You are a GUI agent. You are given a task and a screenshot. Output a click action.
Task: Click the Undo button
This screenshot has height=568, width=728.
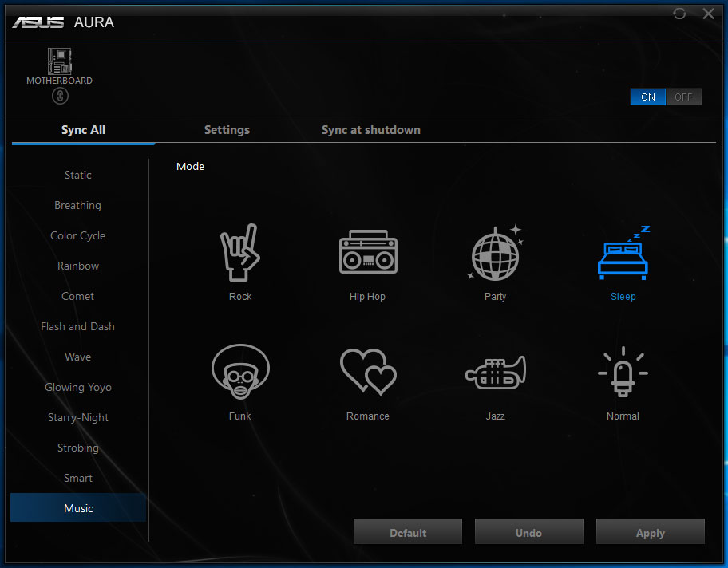(x=528, y=532)
